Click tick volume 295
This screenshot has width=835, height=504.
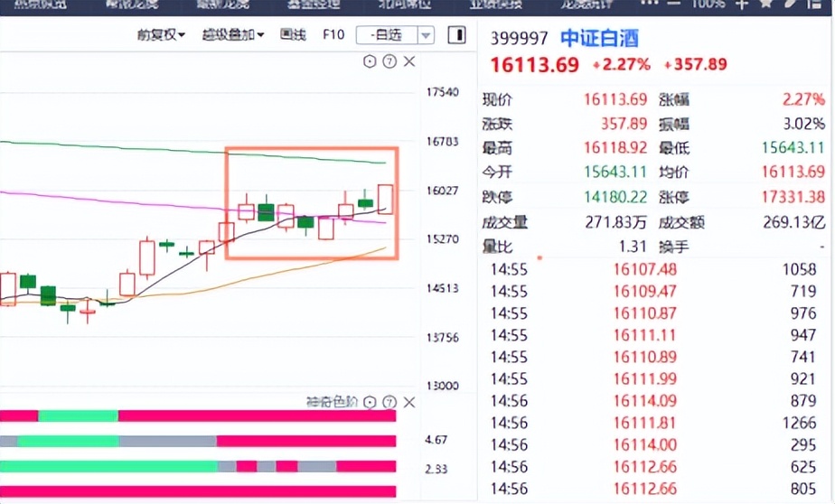tap(803, 445)
